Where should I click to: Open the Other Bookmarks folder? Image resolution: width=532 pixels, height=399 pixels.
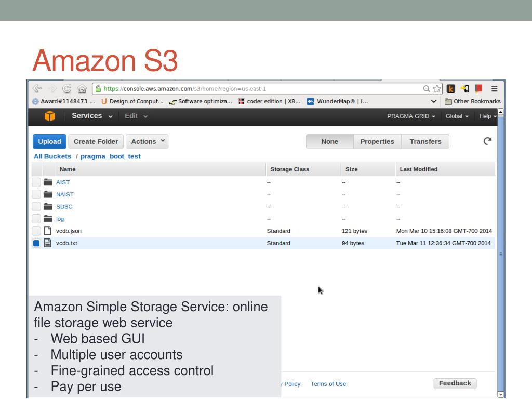click(x=472, y=101)
